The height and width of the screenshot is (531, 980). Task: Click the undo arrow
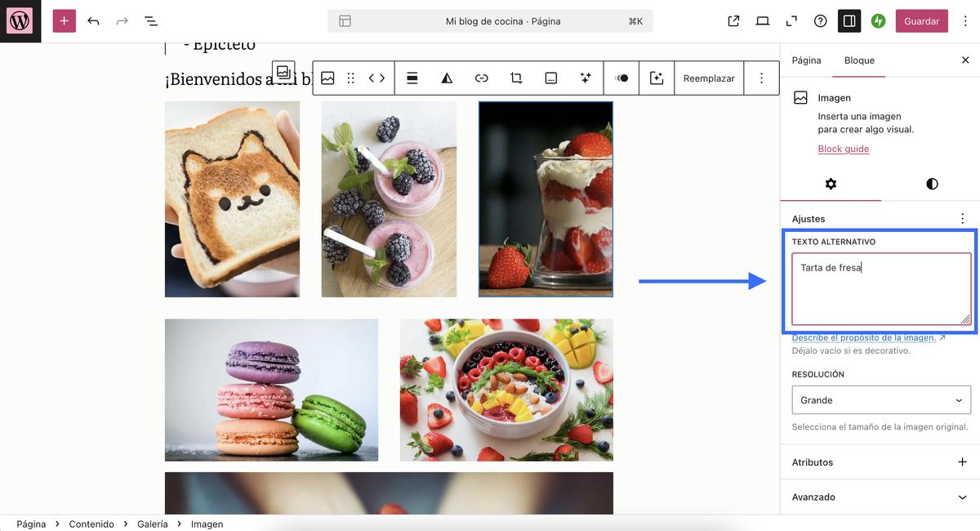click(93, 21)
